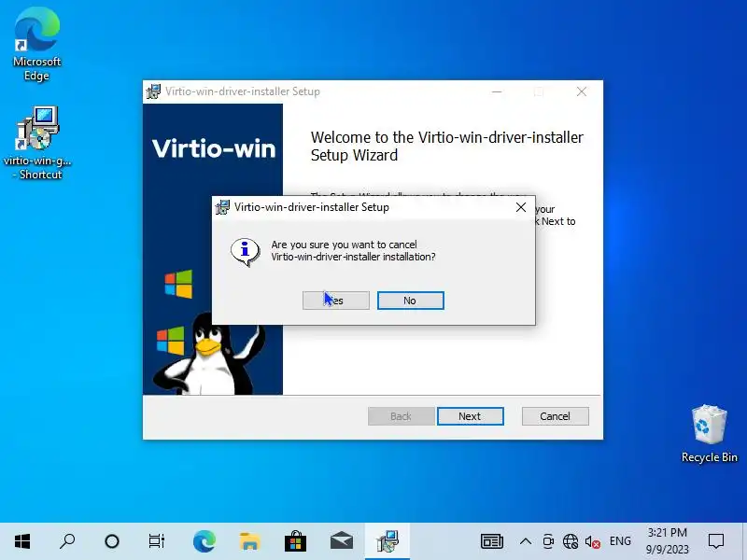Open Cortana from the taskbar
747x560 pixels.
[x=112, y=541]
